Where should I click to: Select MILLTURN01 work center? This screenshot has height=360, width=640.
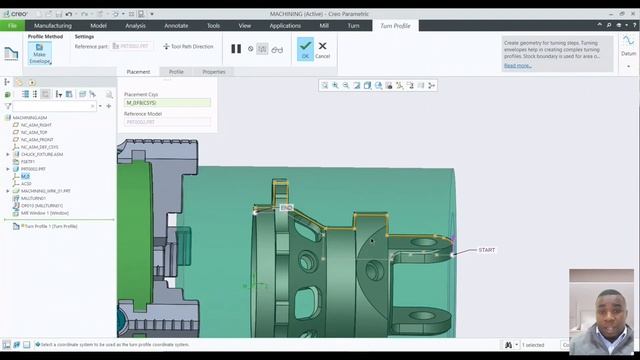[x=33, y=198]
